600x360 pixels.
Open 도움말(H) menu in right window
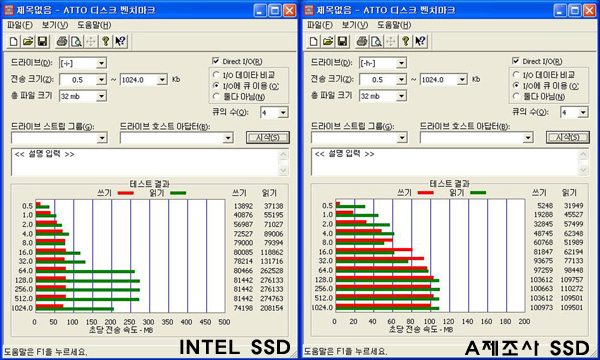(x=394, y=25)
